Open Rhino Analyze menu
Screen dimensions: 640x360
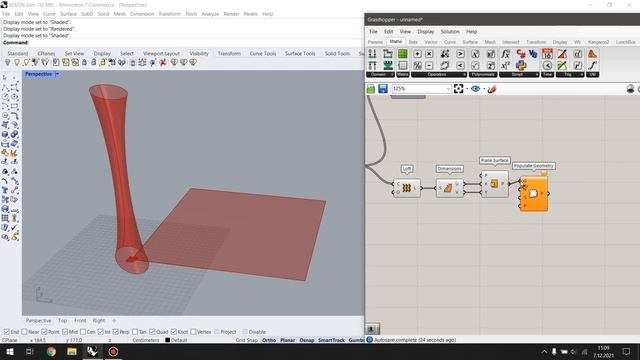(210, 14)
